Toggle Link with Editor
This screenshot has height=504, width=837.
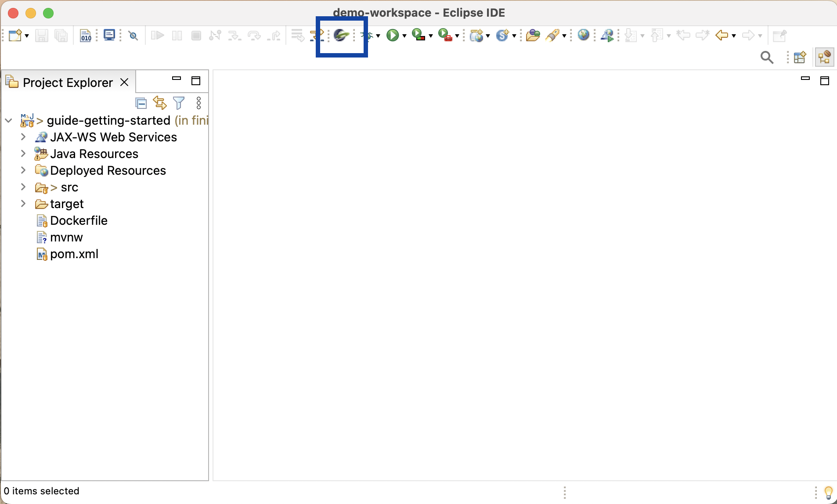(160, 103)
